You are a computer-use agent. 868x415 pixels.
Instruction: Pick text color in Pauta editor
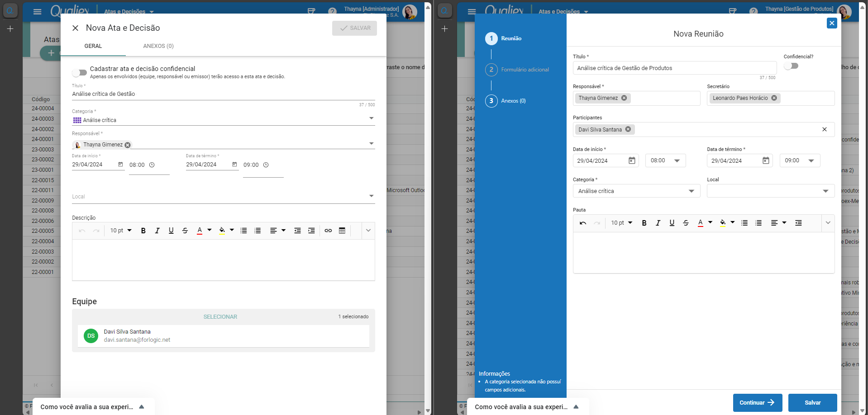click(701, 223)
